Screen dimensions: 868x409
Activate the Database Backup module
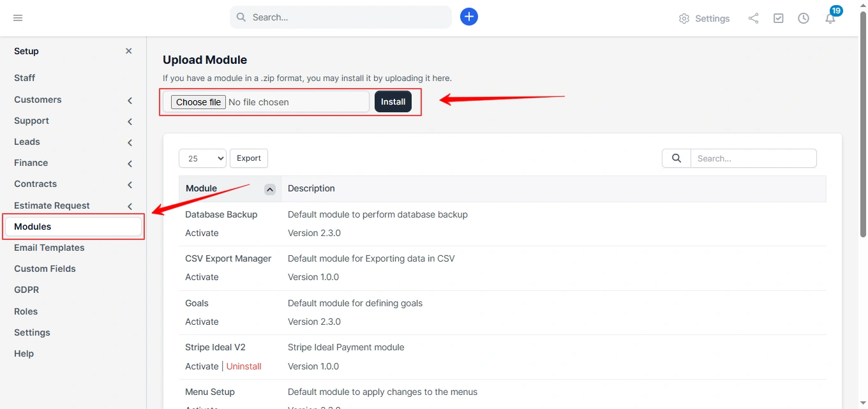202,233
